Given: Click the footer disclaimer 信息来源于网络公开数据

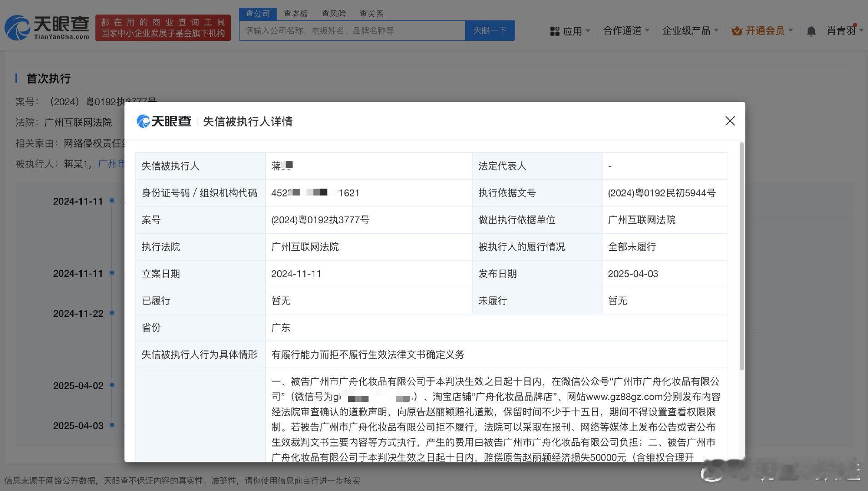Looking at the screenshot, I should pyautogui.click(x=182, y=481).
